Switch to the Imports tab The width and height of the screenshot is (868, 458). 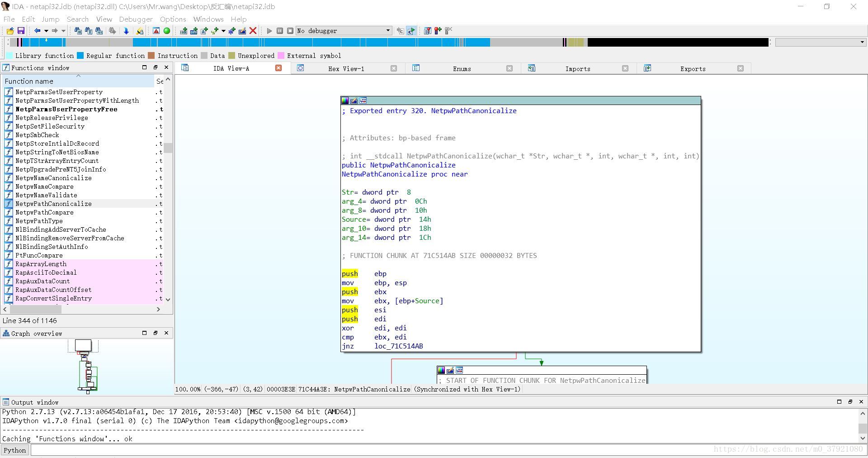coord(578,68)
